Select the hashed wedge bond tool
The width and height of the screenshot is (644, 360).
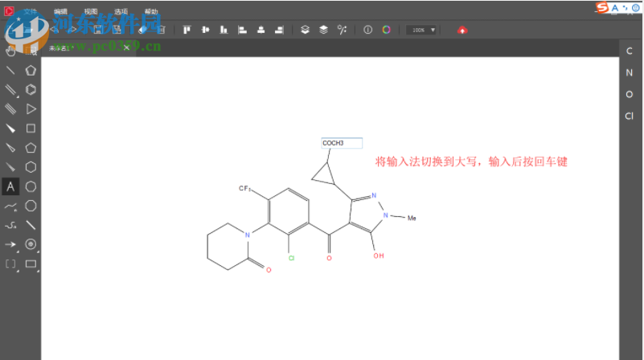[x=10, y=167]
